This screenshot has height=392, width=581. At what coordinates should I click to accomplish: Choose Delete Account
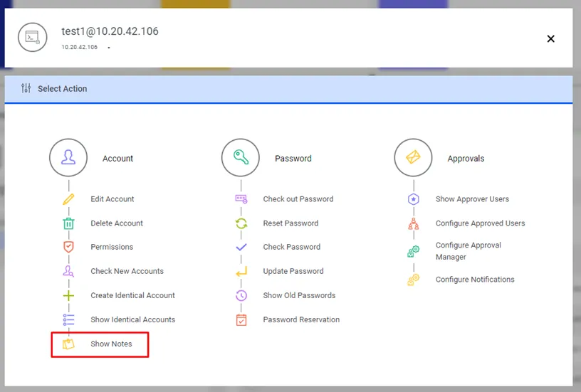tap(117, 223)
